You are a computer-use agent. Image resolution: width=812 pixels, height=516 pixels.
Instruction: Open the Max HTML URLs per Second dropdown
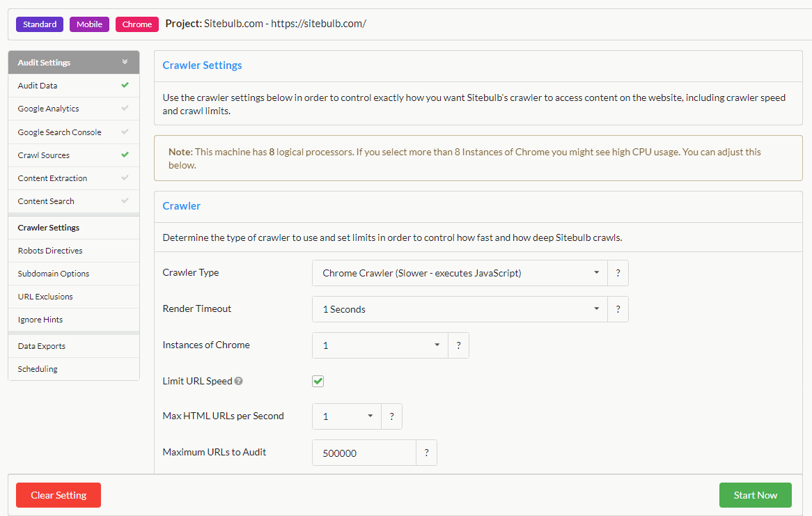tap(346, 416)
